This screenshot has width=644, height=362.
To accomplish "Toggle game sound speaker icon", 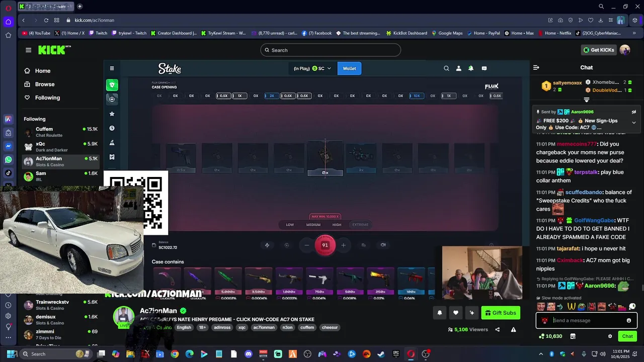I will pyautogui.click(x=383, y=245).
